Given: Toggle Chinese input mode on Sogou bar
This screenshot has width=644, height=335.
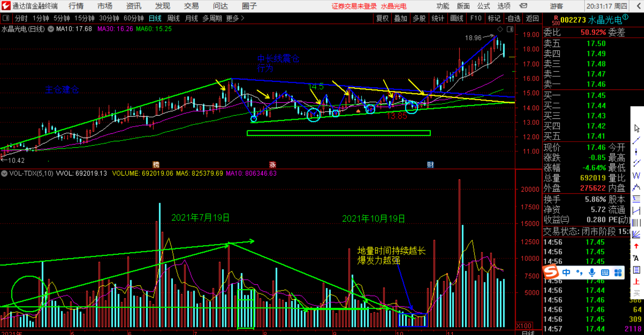Looking at the screenshot, I should [566, 273].
